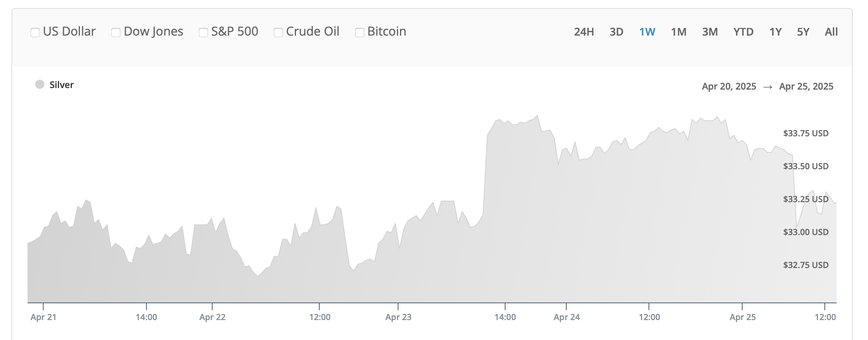Enable the US Dollar comparison checkbox
The image size is (868, 340).
[35, 33]
